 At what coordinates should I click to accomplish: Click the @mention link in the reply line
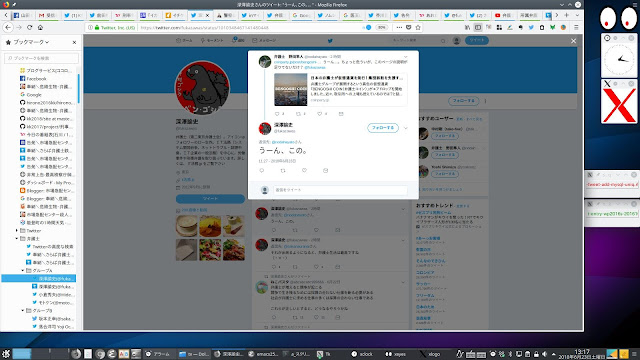[282, 142]
